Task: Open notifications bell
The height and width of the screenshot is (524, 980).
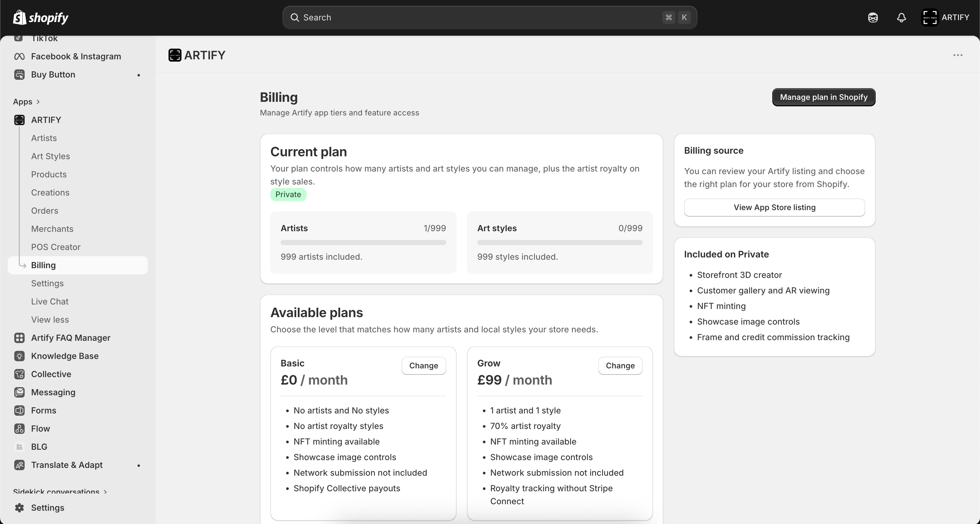Action: tap(901, 18)
